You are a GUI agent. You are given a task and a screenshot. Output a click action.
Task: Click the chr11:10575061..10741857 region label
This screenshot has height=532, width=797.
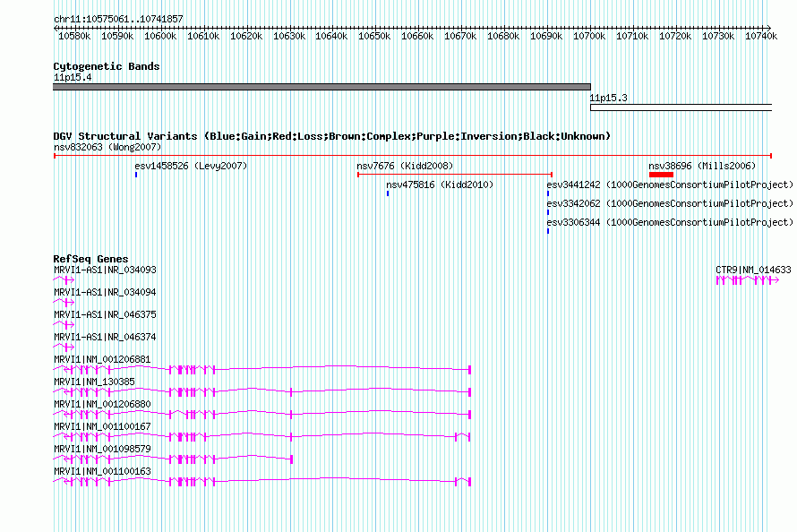click(x=118, y=19)
